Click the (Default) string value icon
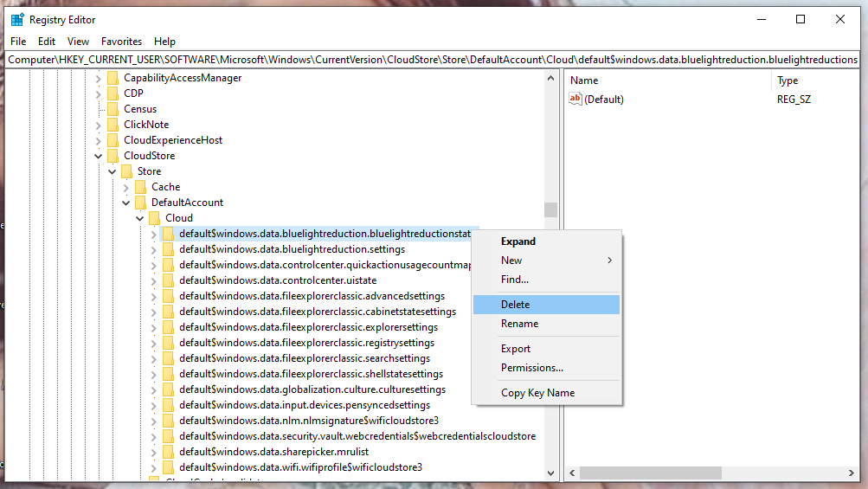The width and height of the screenshot is (868, 489). [x=575, y=100]
